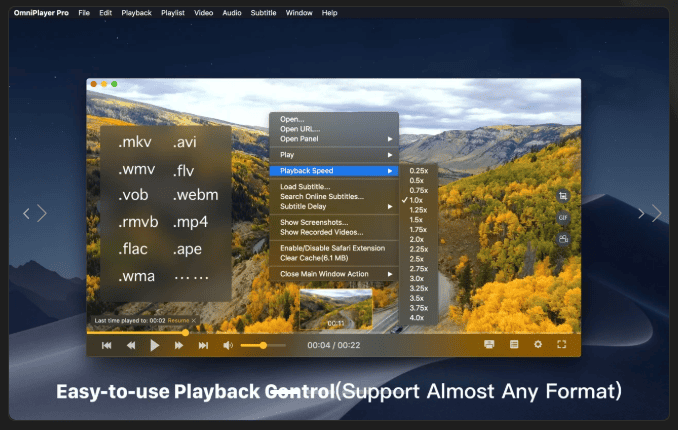Choose Open URL... in the context menu
This screenshot has width=678, height=430.
[x=333, y=129]
